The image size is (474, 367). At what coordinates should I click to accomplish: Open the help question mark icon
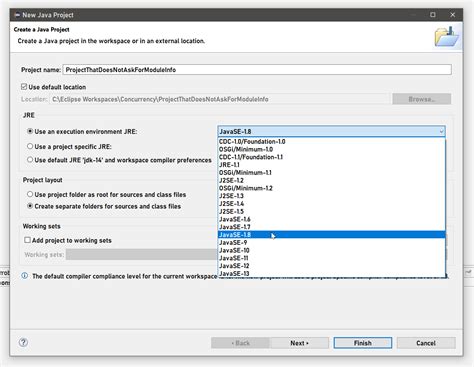pyautogui.click(x=23, y=342)
